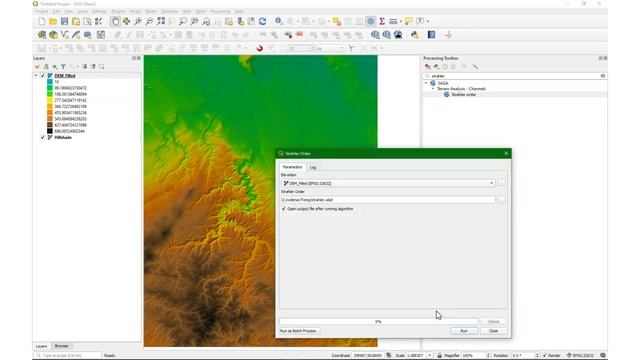640x360 pixels.
Task: Click the Coordinate field in status bar
Action: click(x=367, y=356)
